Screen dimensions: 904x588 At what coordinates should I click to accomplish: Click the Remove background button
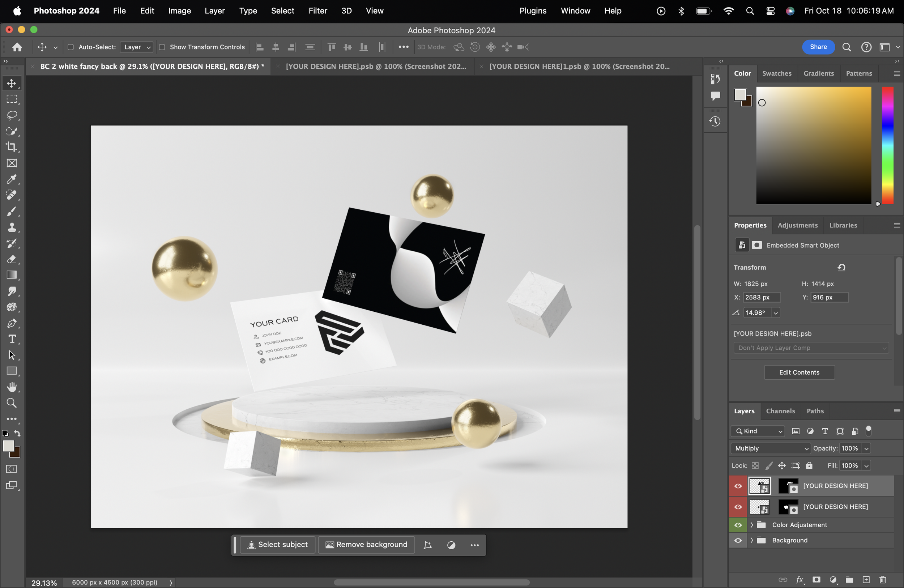[366, 545]
